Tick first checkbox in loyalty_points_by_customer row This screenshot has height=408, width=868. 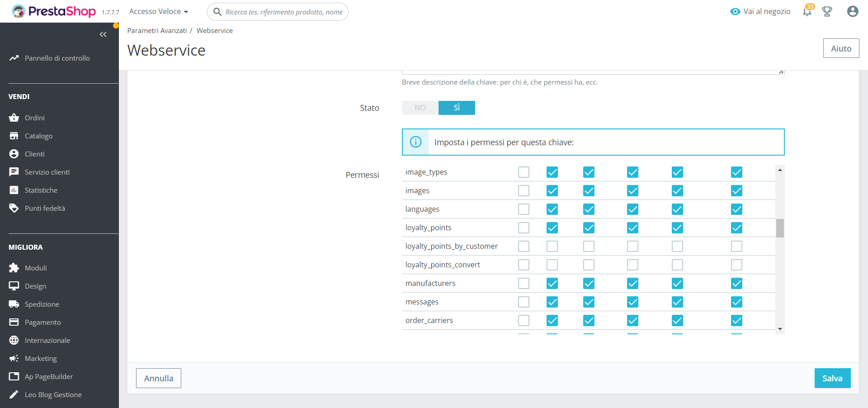524,246
